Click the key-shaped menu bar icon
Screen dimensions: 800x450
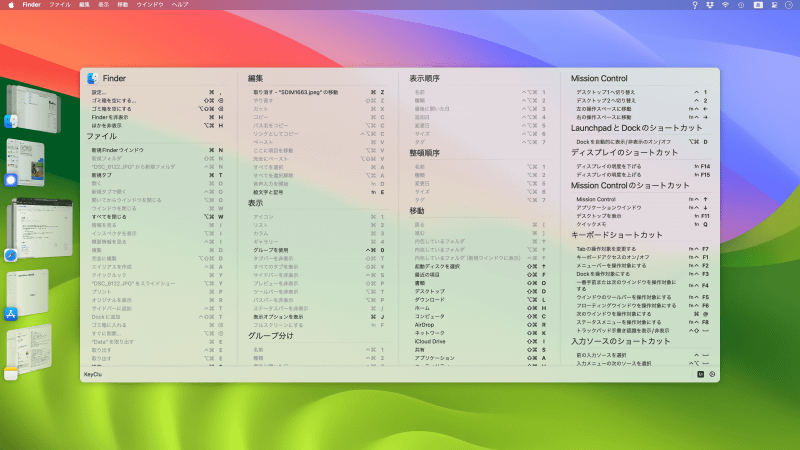[x=694, y=5]
